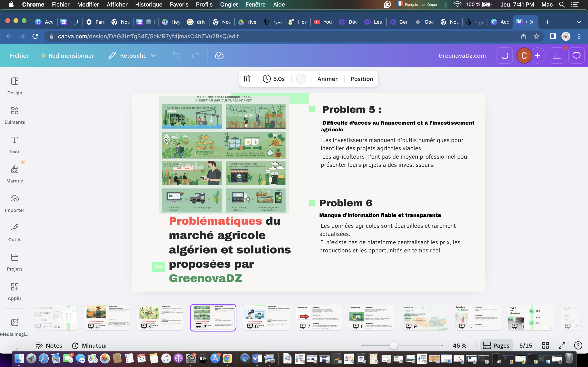This screenshot has width=588, height=367.
Task: Click cloud save status icon
Action: [219, 55]
